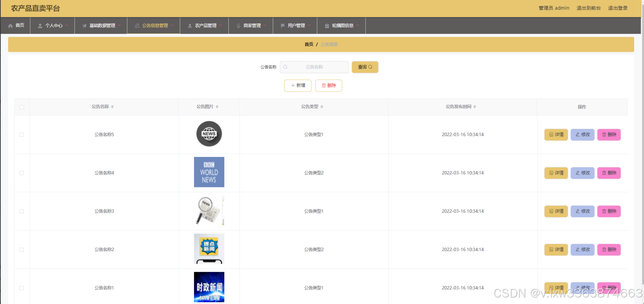Toggle the select-all checkbox in table header
The width and height of the screenshot is (644, 304).
22,107
